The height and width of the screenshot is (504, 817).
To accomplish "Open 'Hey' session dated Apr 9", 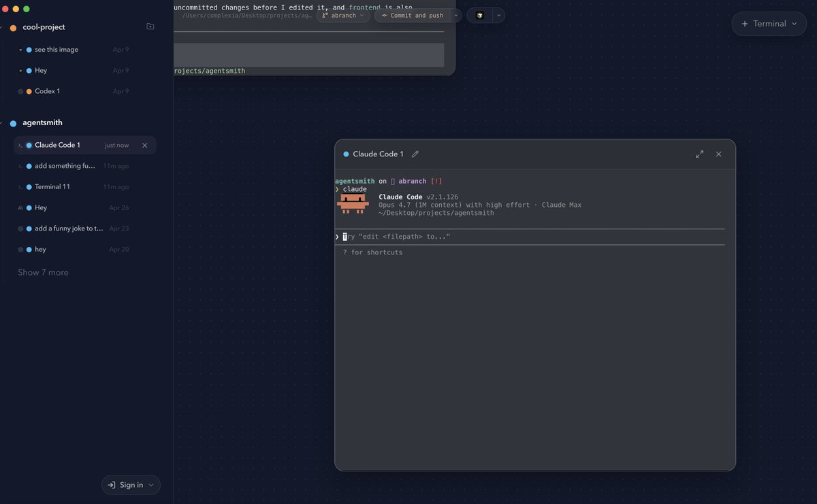I will point(85,71).
